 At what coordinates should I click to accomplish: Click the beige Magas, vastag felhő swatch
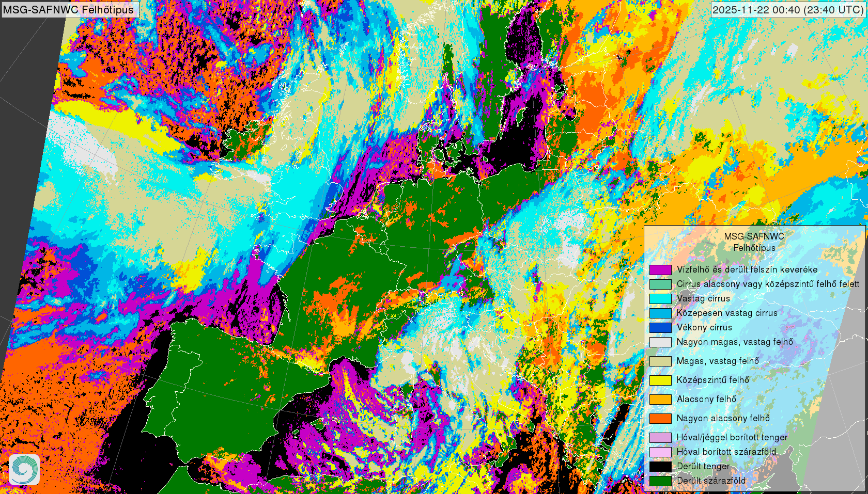click(660, 361)
